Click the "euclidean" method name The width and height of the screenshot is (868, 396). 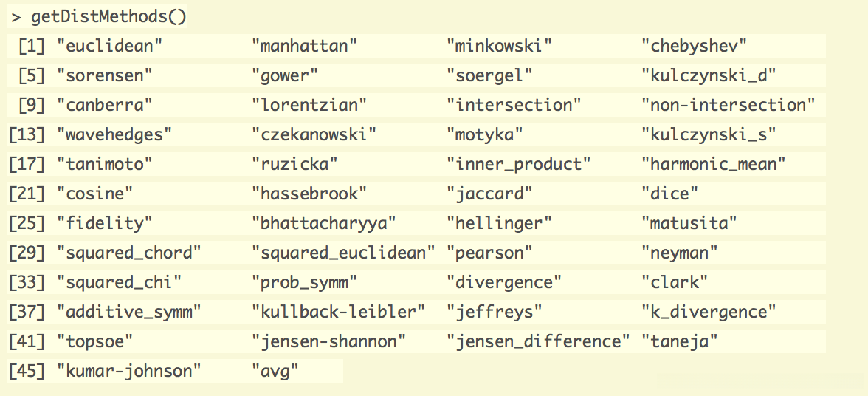click(109, 46)
